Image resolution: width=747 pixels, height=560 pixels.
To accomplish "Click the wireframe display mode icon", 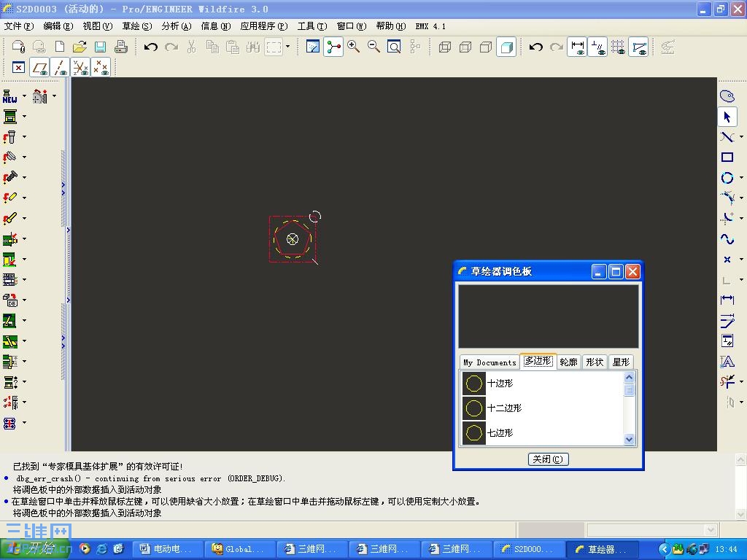I will point(445,47).
